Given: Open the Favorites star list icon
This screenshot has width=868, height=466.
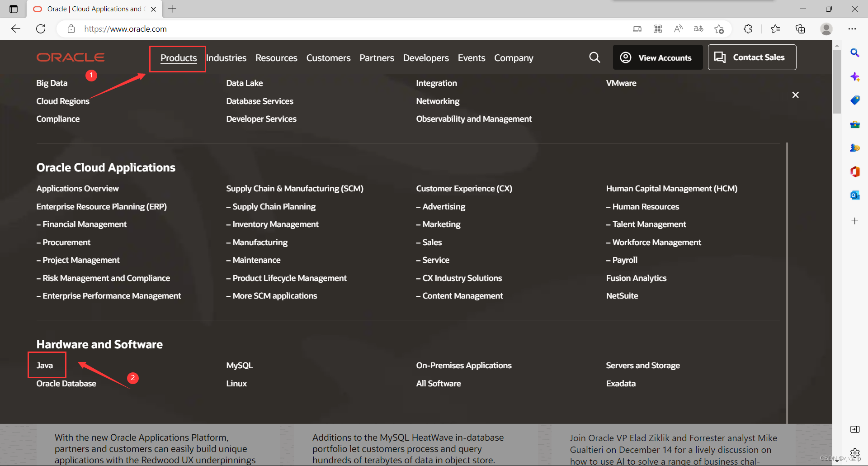Looking at the screenshot, I should (775, 29).
